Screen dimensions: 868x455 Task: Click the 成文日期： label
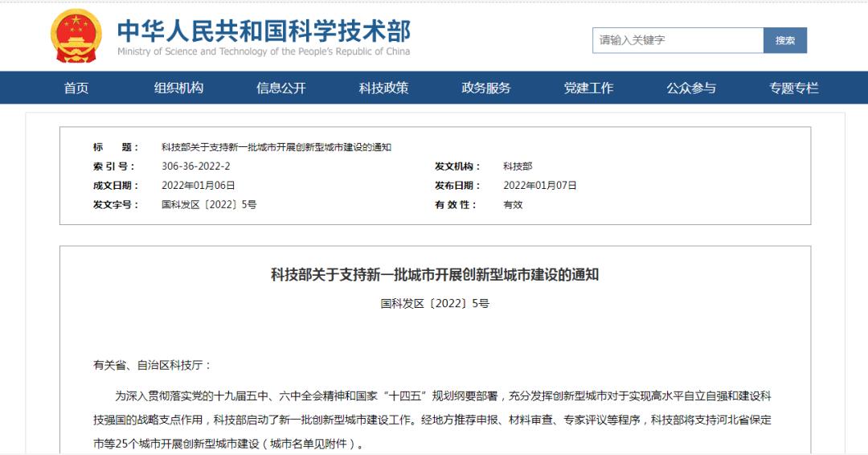point(116,186)
